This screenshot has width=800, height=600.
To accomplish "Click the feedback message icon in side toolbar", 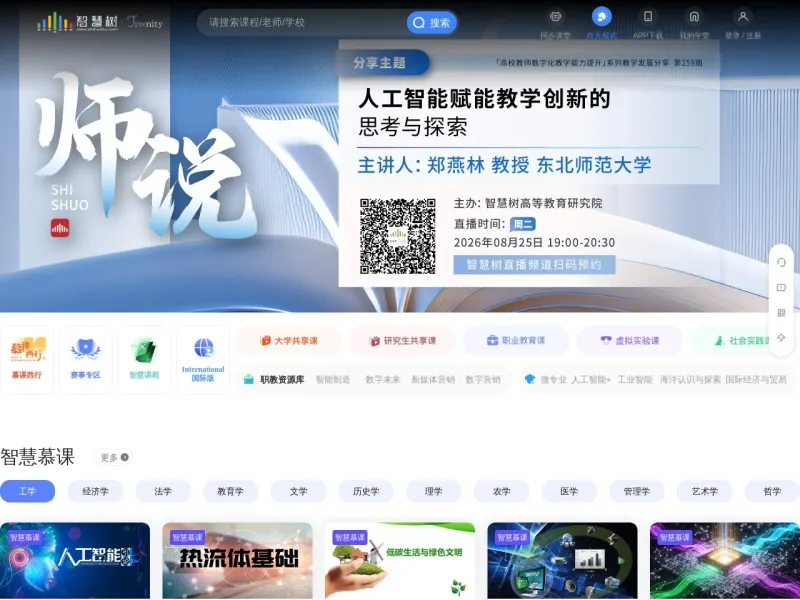I will tap(781, 288).
